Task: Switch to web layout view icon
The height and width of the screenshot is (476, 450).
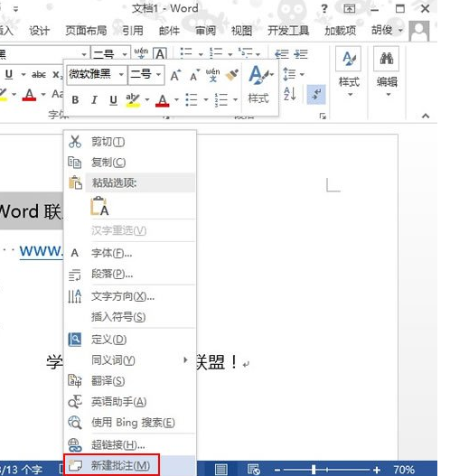Action: click(253, 470)
